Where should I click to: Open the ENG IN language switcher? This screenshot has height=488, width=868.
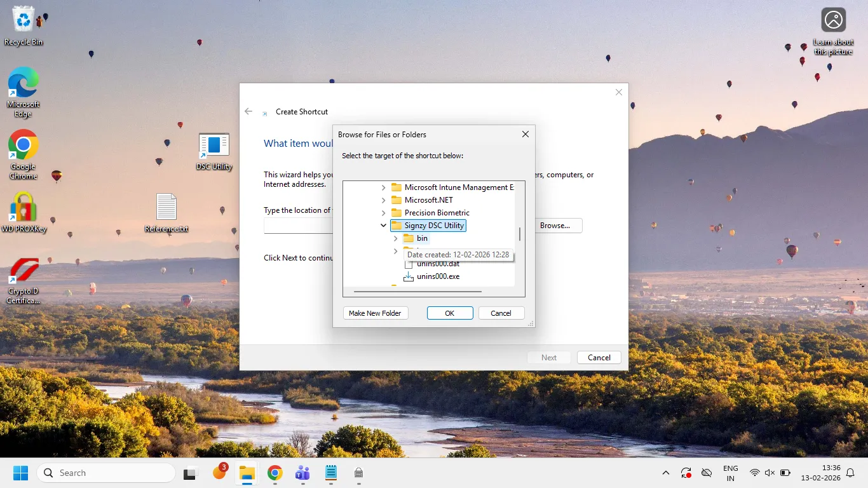(x=730, y=473)
